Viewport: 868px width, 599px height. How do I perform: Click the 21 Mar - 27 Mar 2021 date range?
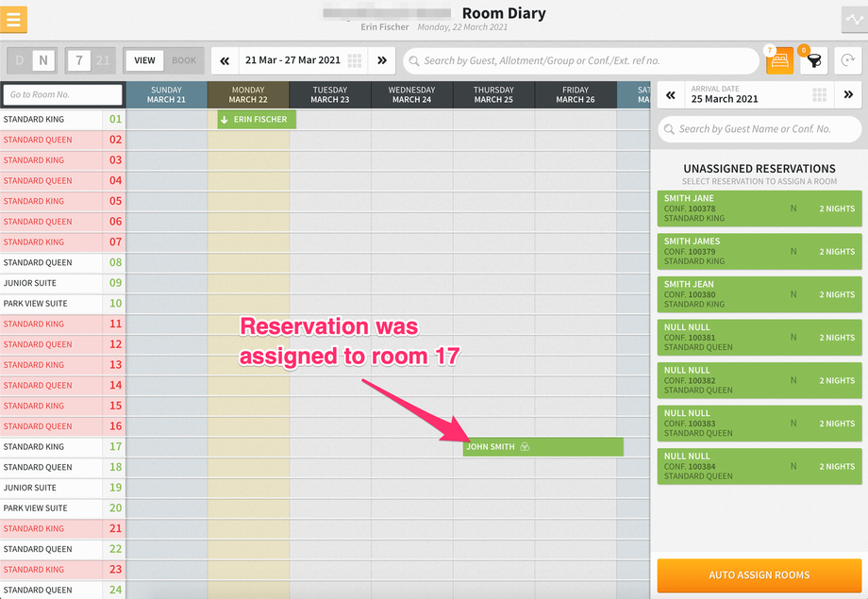[x=292, y=60]
